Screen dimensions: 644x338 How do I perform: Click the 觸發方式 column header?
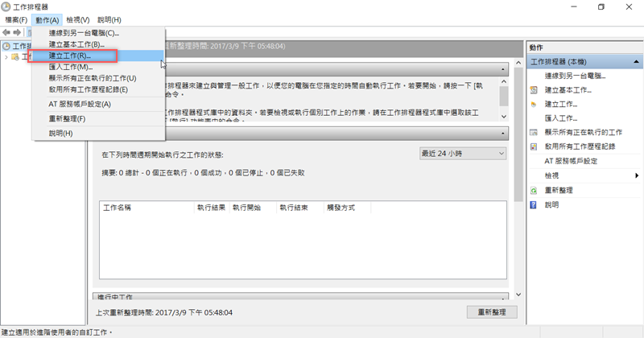pyautogui.click(x=348, y=208)
